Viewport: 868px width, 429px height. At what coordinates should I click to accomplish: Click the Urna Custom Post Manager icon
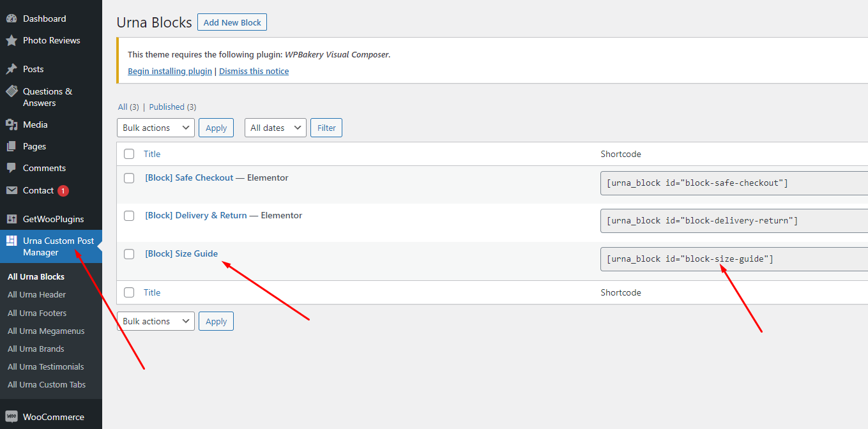(11, 241)
